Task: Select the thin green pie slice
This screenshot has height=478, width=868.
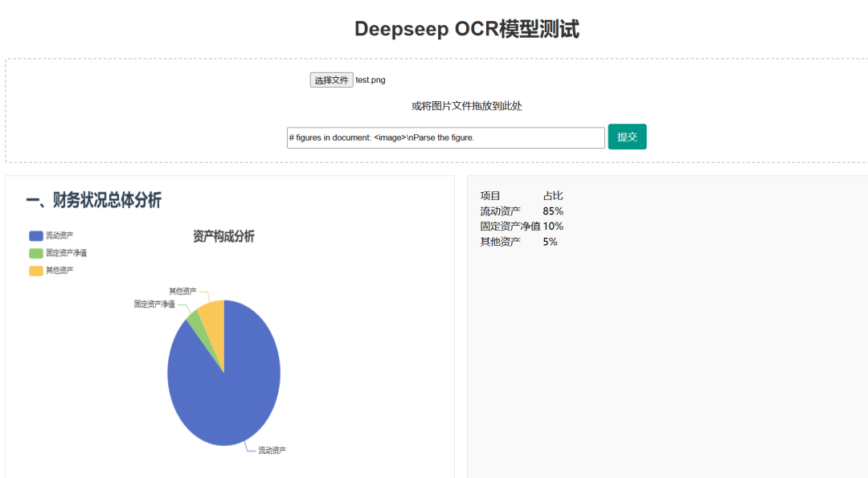Action: (x=193, y=320)
